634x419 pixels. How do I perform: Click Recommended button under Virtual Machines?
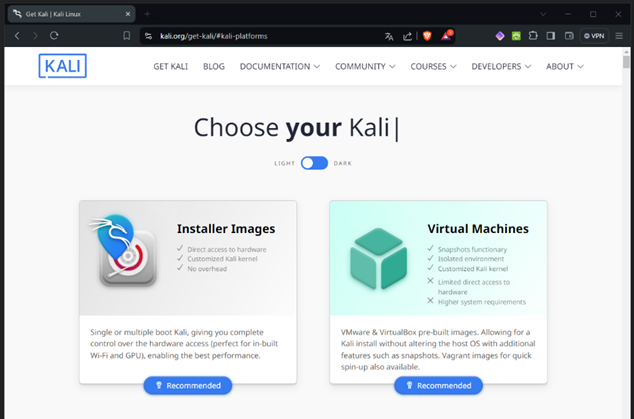point(438,385)
